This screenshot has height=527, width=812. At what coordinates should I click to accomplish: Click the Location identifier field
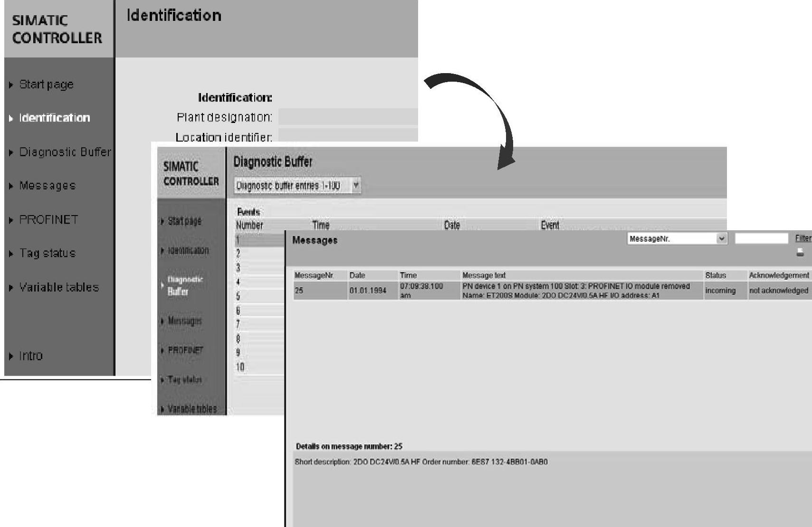click(348, 135)
